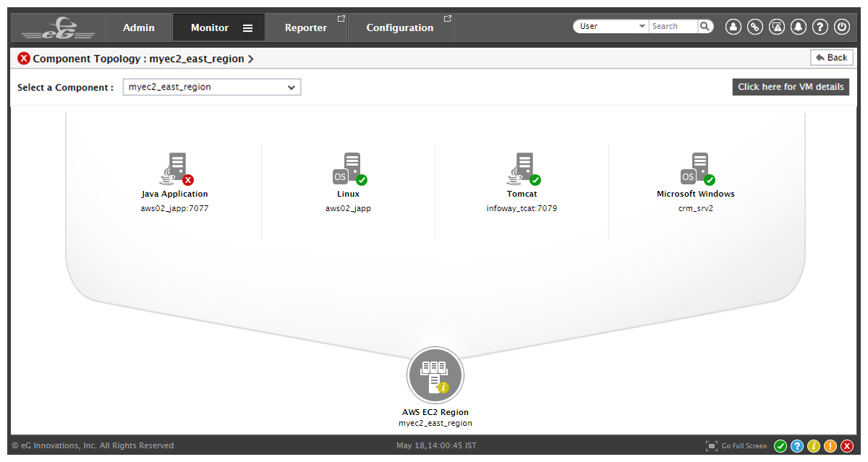Image resolution: width=868 pixels, height=462 pixels.
Task: Click the 'Click here for VM details' button
Action: (x=791, y=87)
